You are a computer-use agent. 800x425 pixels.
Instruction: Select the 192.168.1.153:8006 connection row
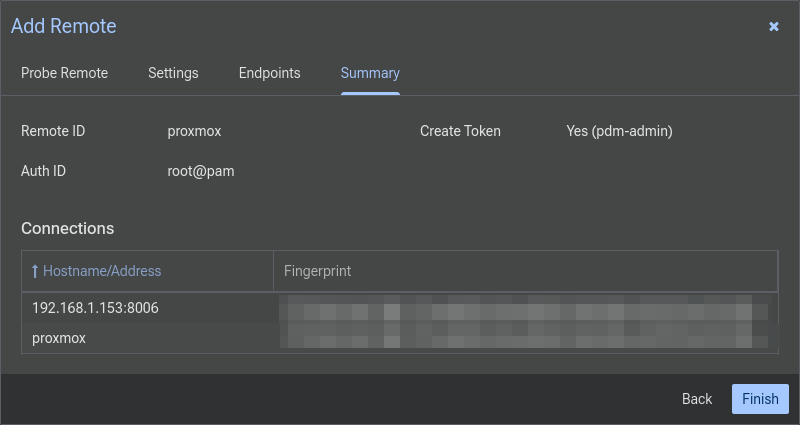pos(399,308)
